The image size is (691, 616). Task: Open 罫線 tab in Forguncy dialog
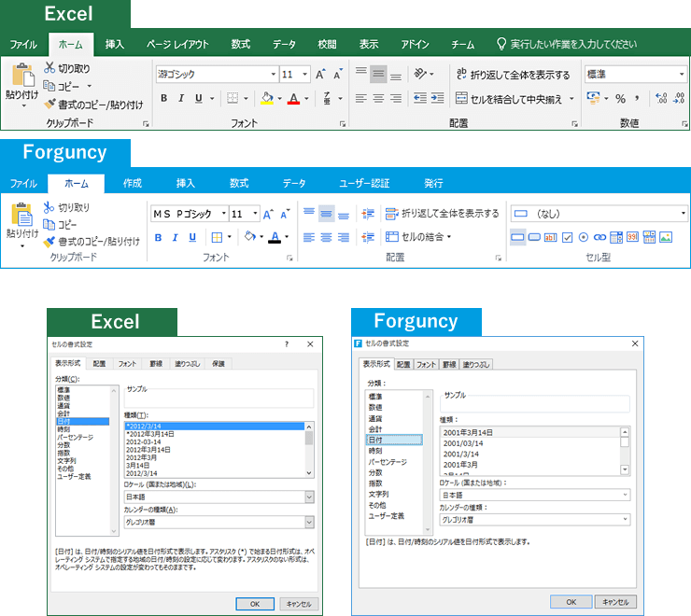(x=449, y=364)
